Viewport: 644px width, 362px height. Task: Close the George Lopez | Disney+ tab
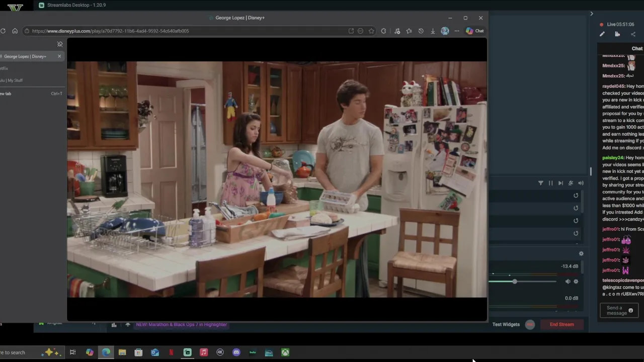coord(59,56)
